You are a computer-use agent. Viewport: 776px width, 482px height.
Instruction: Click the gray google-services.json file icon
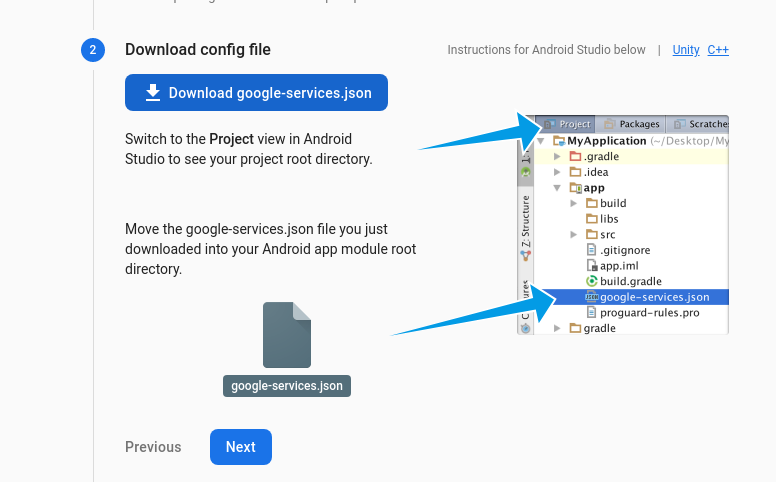[287, 335]
